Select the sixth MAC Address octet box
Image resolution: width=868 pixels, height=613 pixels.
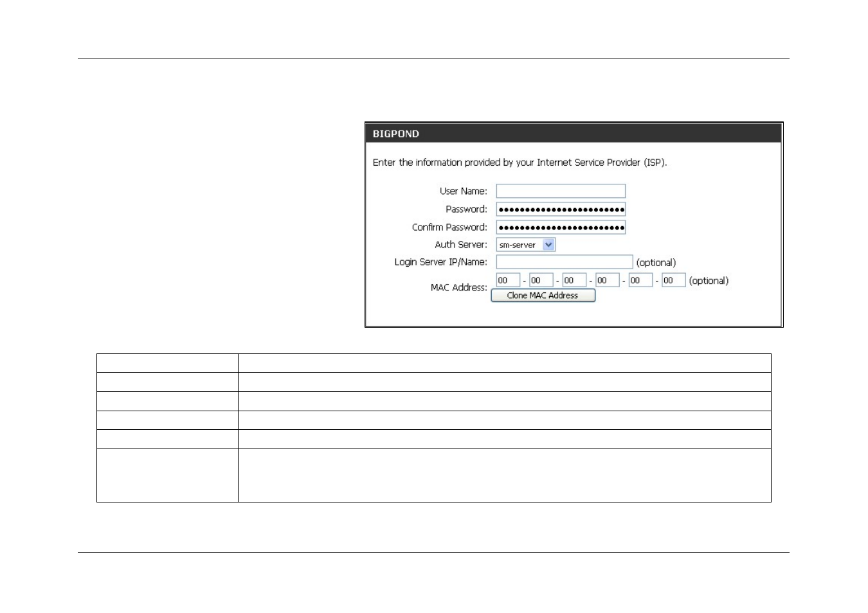click(674, 280)
